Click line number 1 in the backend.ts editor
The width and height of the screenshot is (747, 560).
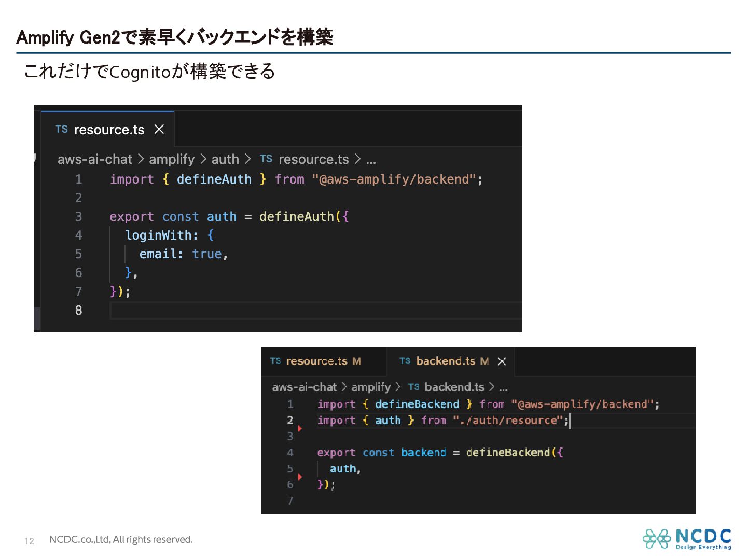click(290, 404)
